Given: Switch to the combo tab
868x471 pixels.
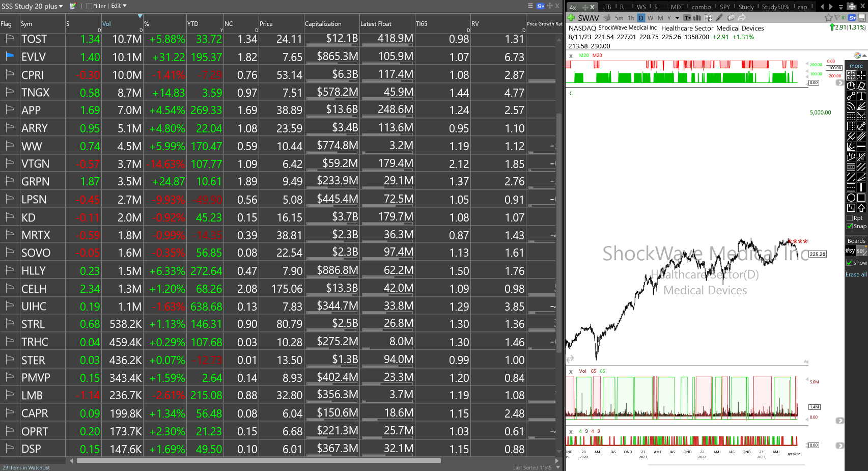Looking at the screenshot, I should click(x=702, y=7).
